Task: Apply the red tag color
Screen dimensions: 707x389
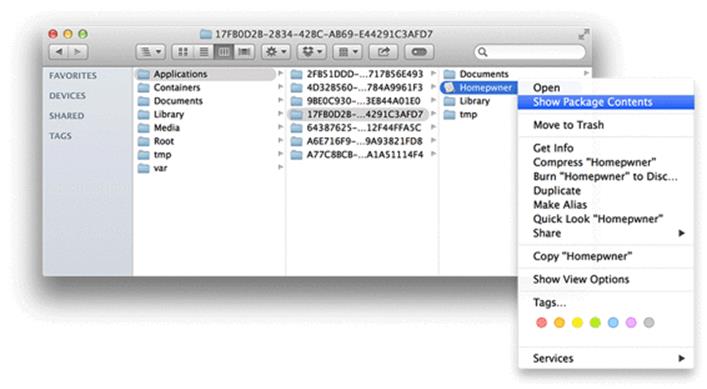Action: (x=541, y=323)
